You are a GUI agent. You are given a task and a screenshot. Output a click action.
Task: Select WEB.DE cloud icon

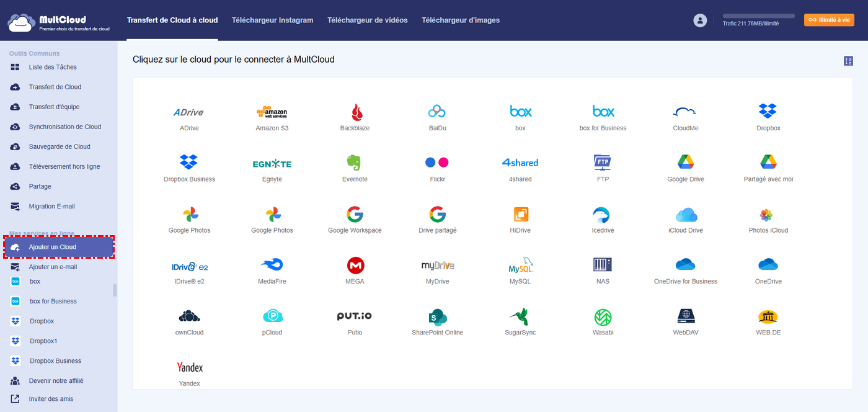pyautogui.click(x=768, y=316)
